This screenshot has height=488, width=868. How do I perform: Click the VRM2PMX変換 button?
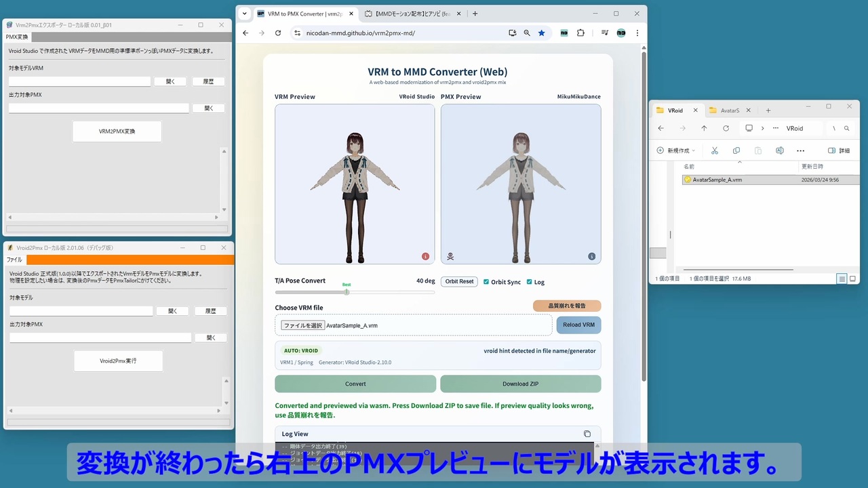(117, 131)
